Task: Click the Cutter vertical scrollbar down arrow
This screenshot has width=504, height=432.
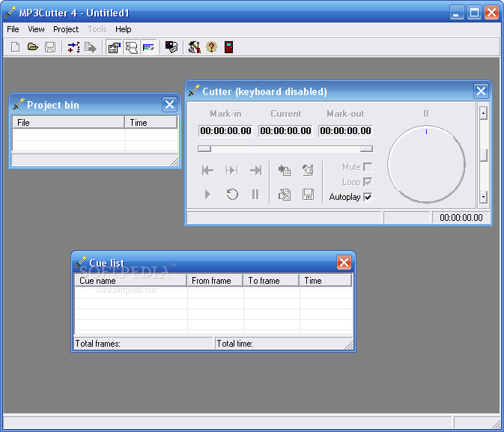Action: point(483,197)
